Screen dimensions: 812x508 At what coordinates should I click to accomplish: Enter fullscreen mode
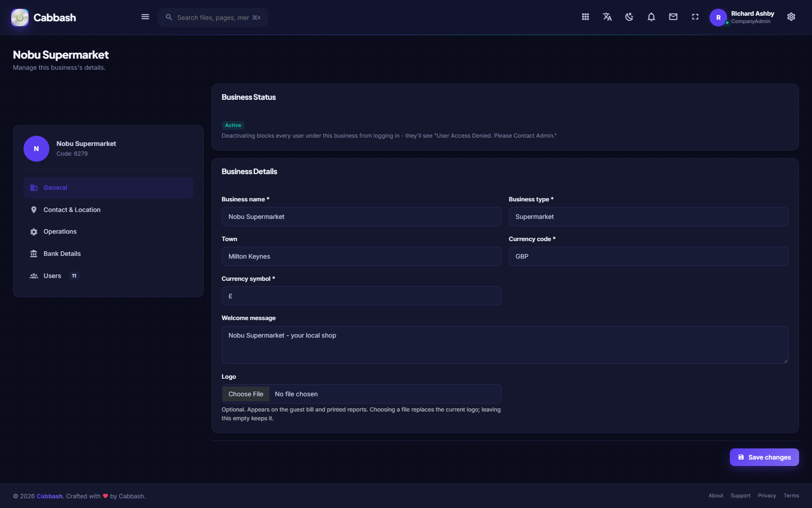point(695,17)
